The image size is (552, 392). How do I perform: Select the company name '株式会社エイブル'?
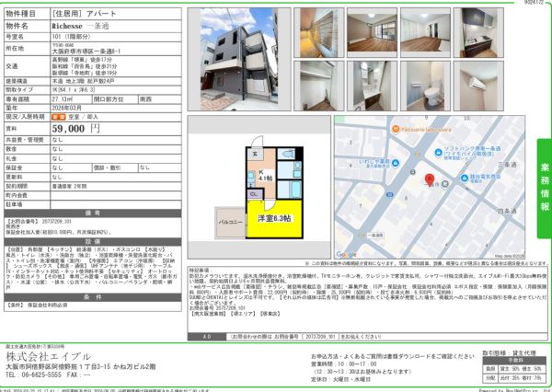click(x=49, y=356)
